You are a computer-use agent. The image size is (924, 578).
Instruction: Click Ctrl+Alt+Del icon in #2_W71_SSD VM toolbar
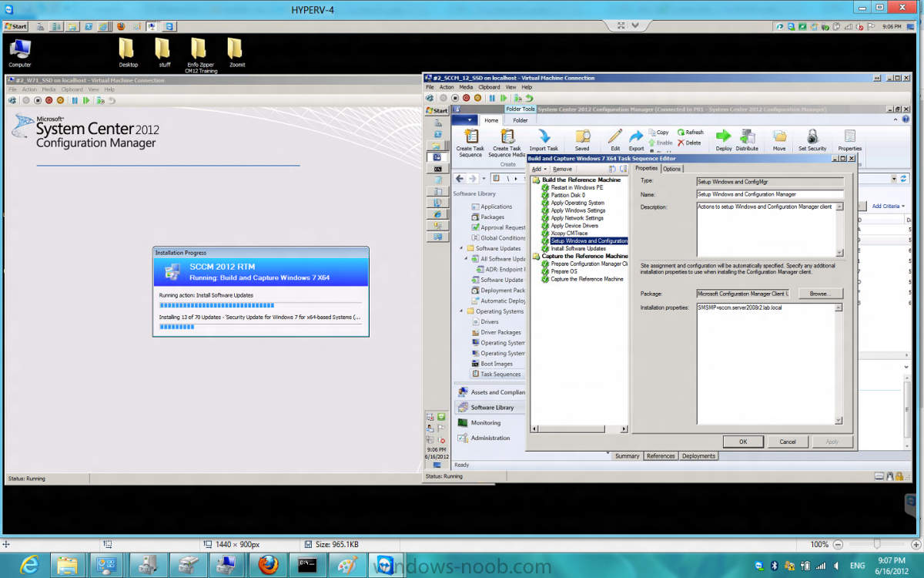tap(12, 100)
